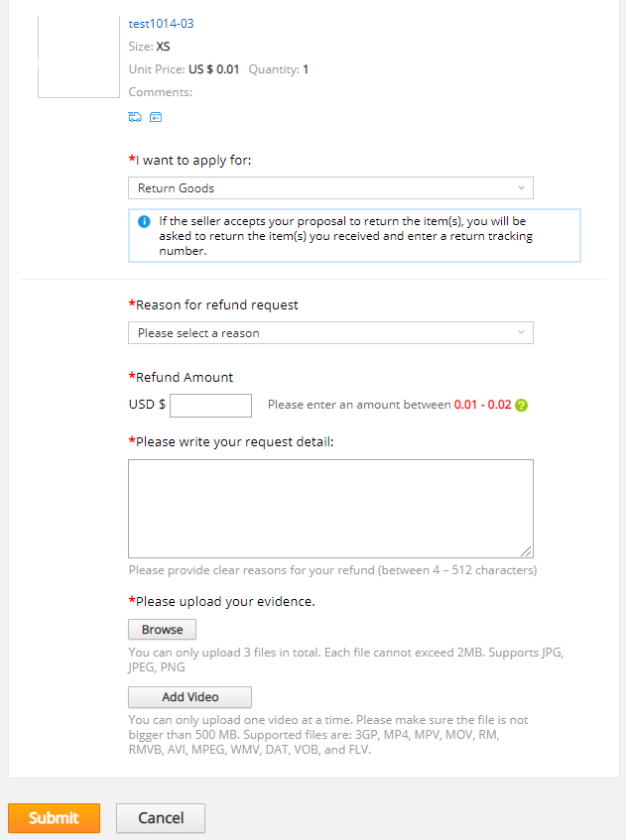Image resolution: width=626 pixels, height=840 pixels.
Task: Open the product thumbnail image
Action: pos(78,57)
